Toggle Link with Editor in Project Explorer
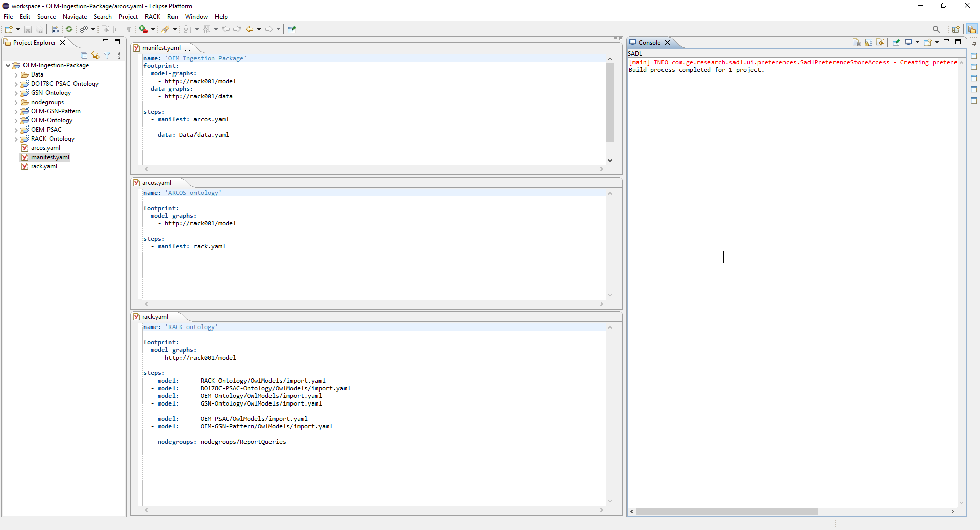Screen dimensions: 980x530 tap(95, 55)
